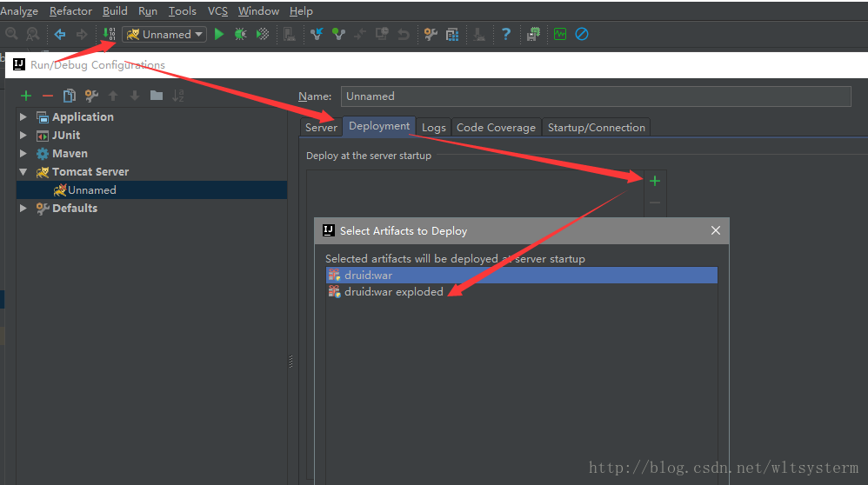Click VCS update project icon
Screen dimensions: 868x485
click(317, 34)
